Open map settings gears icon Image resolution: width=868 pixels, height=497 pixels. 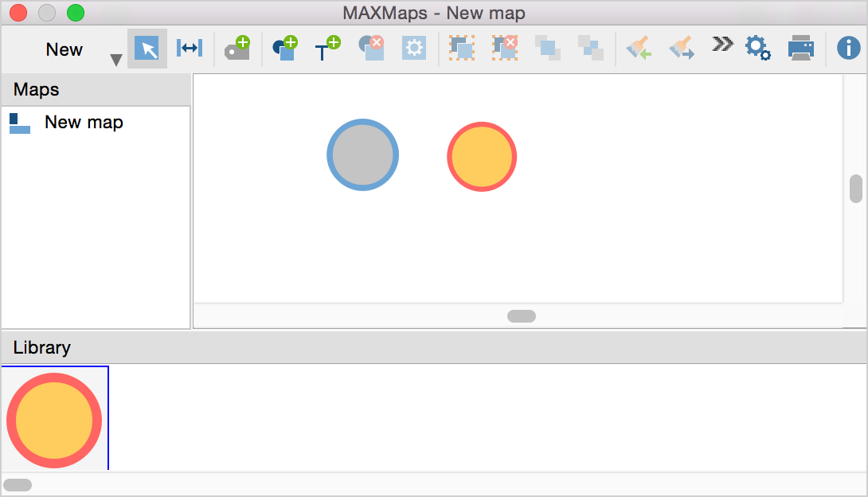(758, 48)
